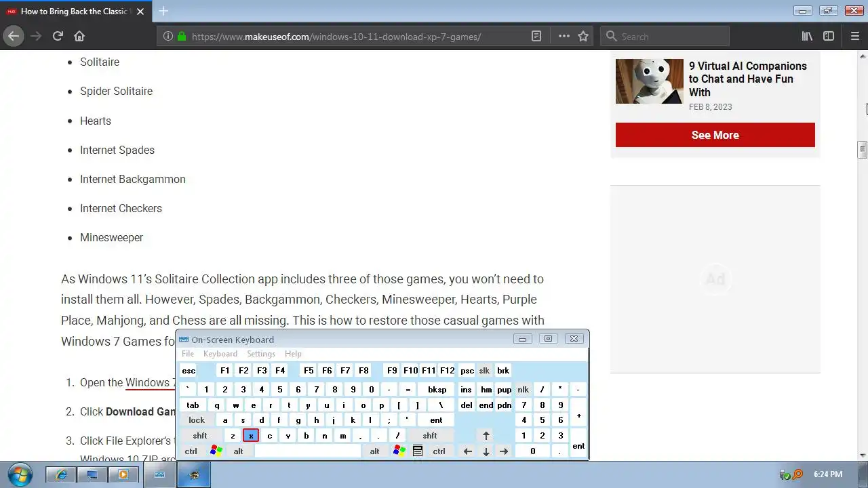Click the del key on keyboard
The image size is (868, 488).
(467, 405)
